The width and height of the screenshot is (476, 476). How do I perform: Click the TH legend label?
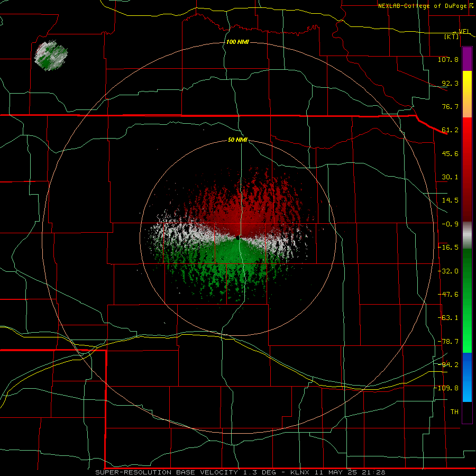(x=454, y=412)
